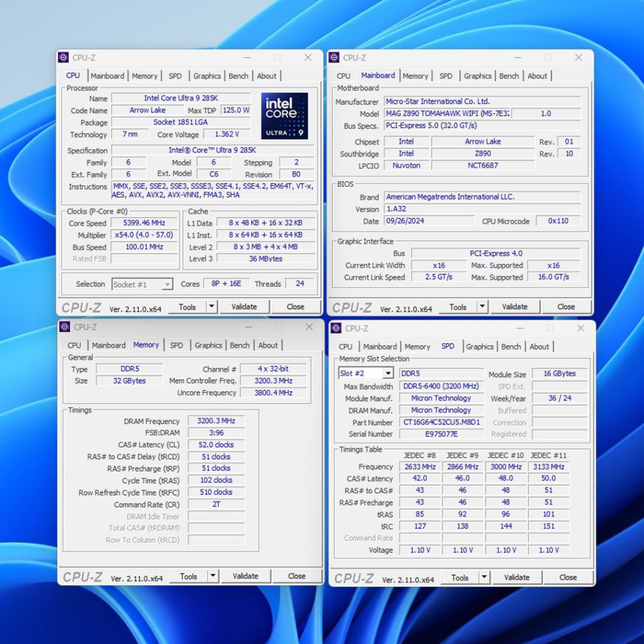Open Memory tab in CPU window

145,76
